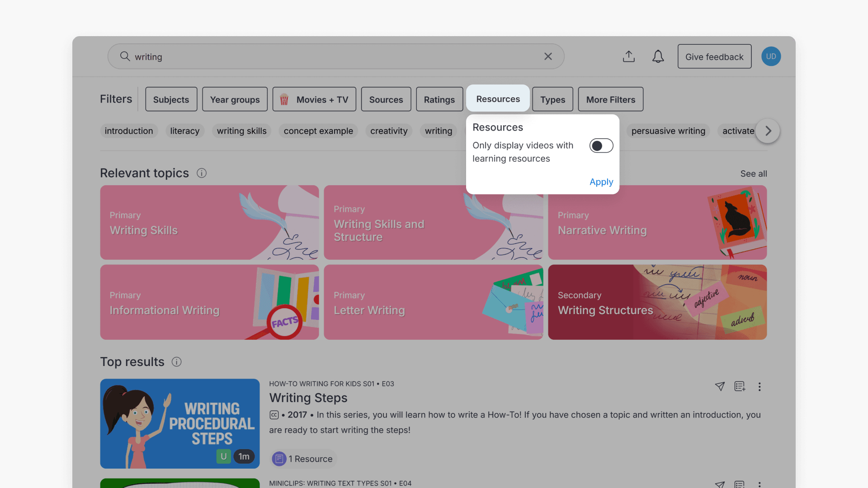This screenshot has width=868, height=488.
Task: Expand the Subjects filter
Action: coord(171,99)
